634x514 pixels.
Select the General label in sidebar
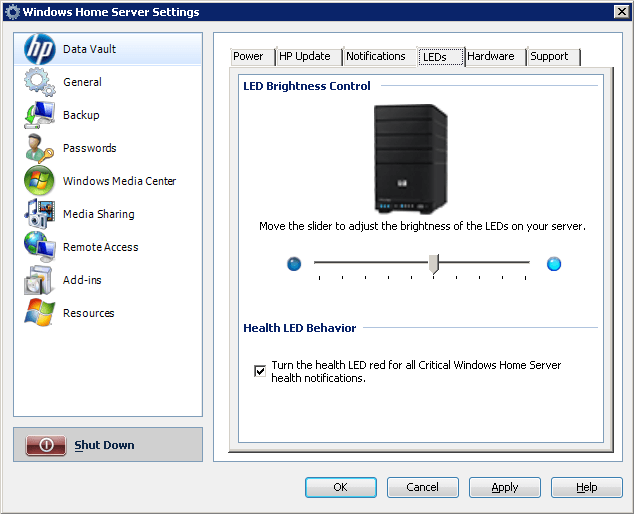(82, 82)
